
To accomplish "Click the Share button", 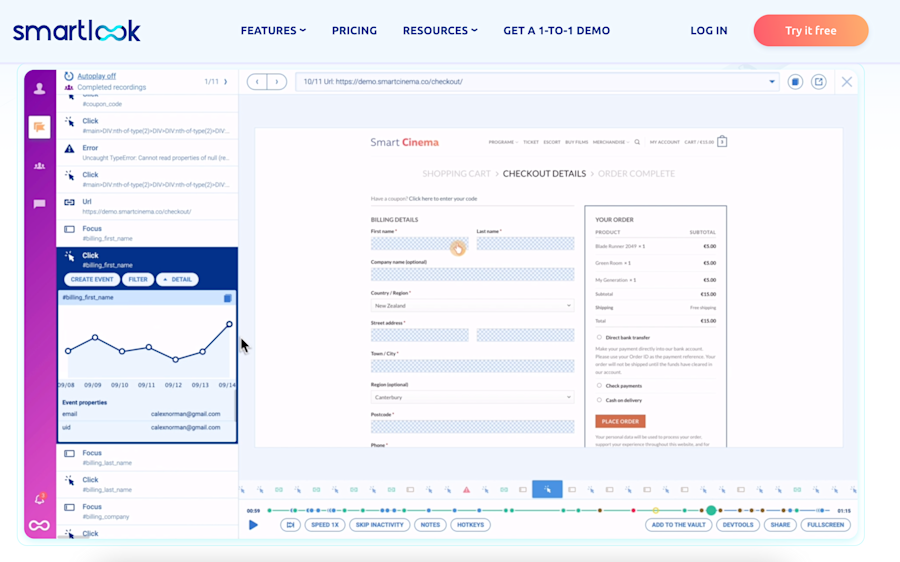I will pyautogui.click(x=780, y=525).
